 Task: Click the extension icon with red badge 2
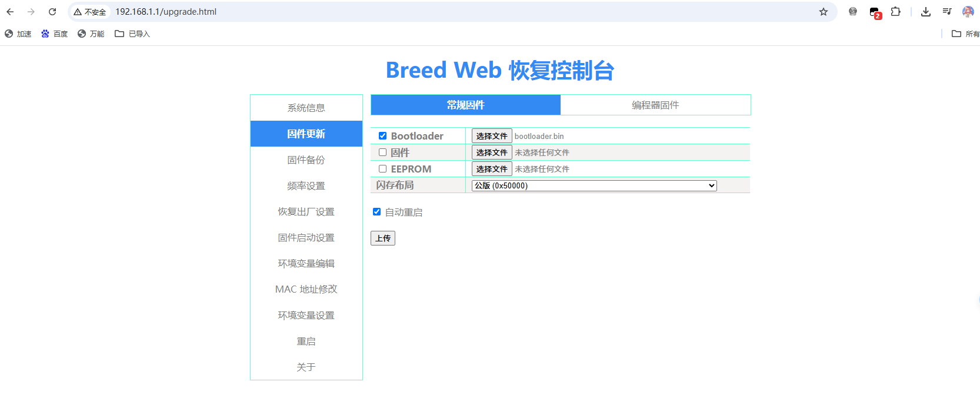tap(875, 12)
